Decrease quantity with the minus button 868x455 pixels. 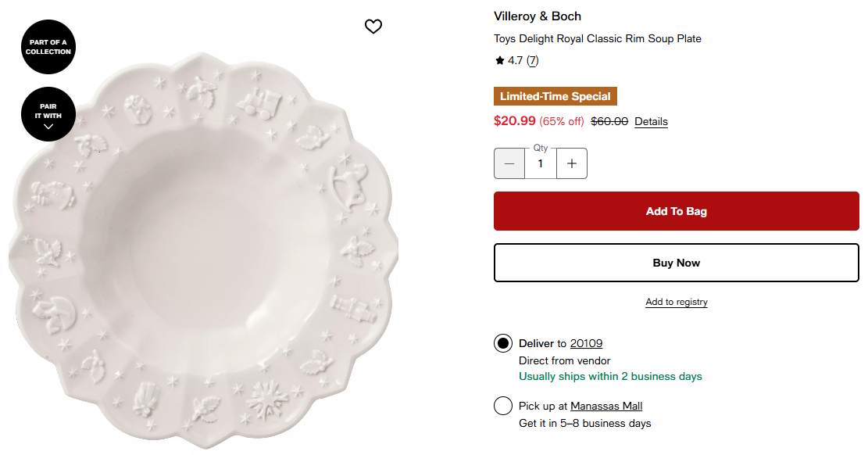pyautogui.click(x=509, y=163)
